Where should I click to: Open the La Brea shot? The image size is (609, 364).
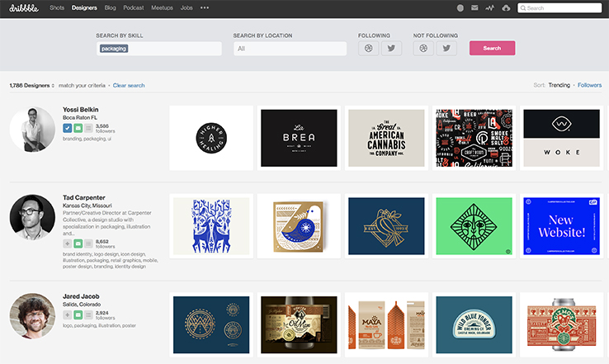pos(299,138)
